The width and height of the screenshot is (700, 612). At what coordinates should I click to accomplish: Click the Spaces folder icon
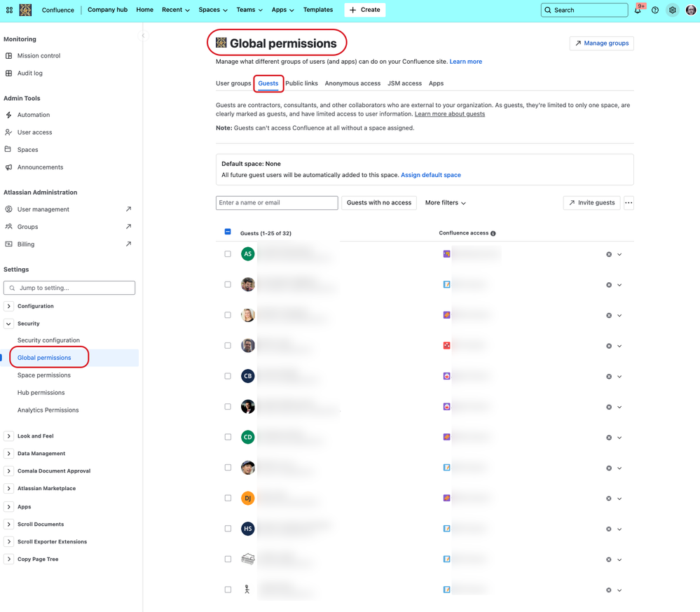pos(8,149)
